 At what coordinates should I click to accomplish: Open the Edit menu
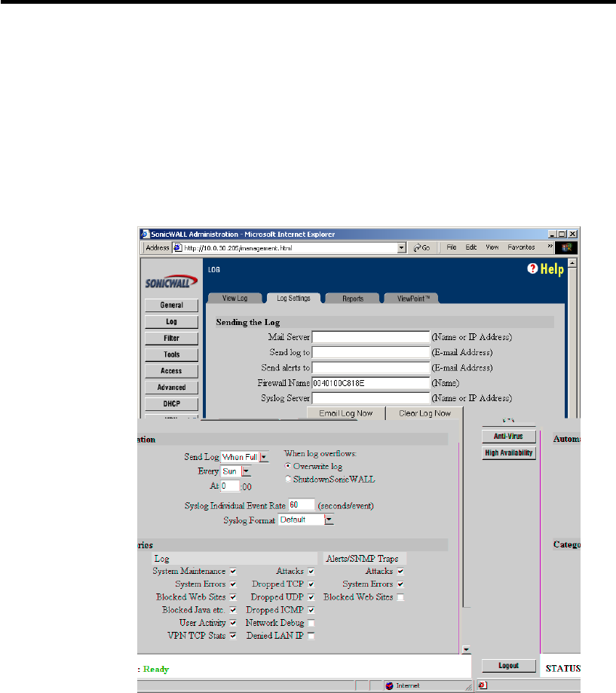[x=471, y=247]
